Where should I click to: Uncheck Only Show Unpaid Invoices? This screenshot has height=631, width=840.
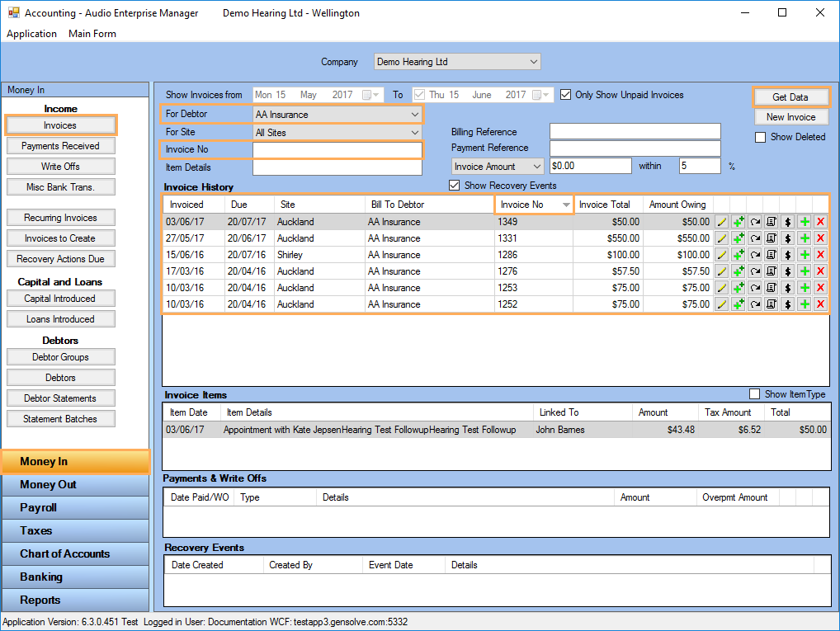pyautogui.click(x=566, y=95)
